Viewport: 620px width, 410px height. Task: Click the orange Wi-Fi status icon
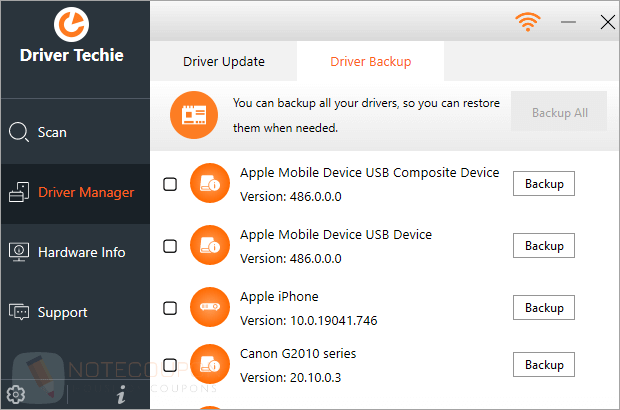(x=528, y=22)
